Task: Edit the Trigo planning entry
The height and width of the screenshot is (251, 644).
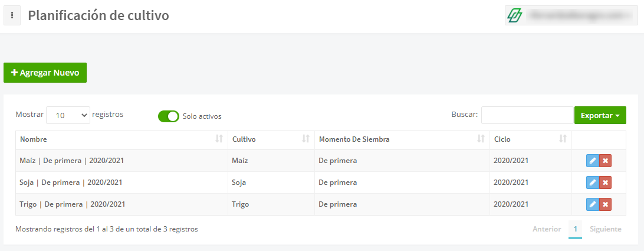Action: 593,204
